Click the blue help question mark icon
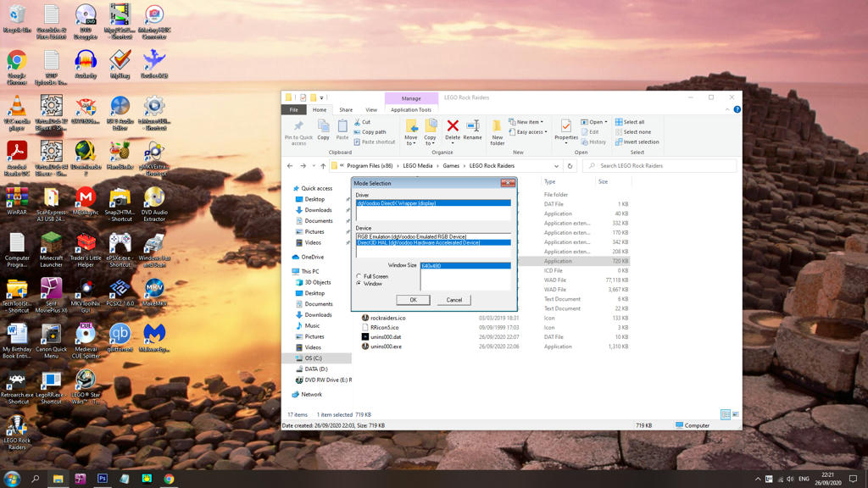This screenshot has width=868, height=488. point(737,109)
